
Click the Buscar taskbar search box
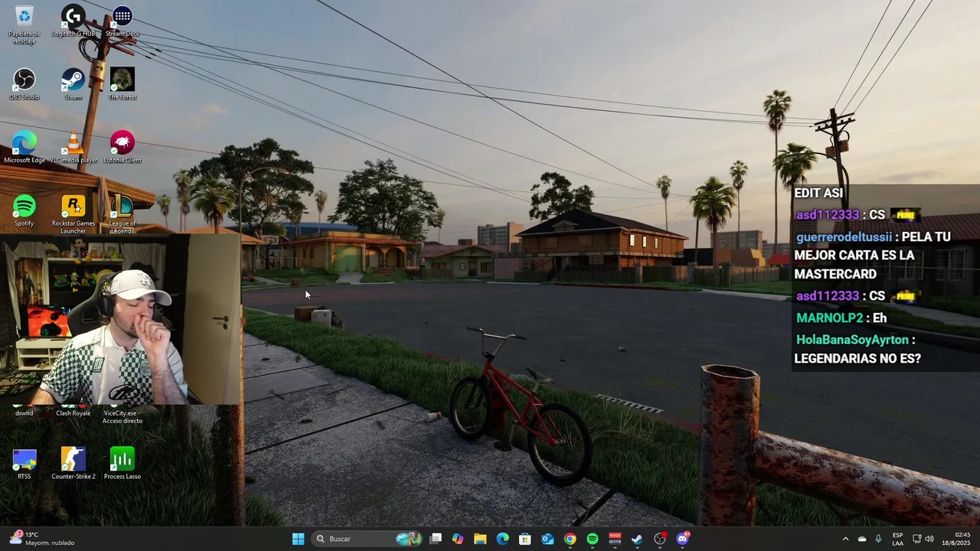coord(367,539)
